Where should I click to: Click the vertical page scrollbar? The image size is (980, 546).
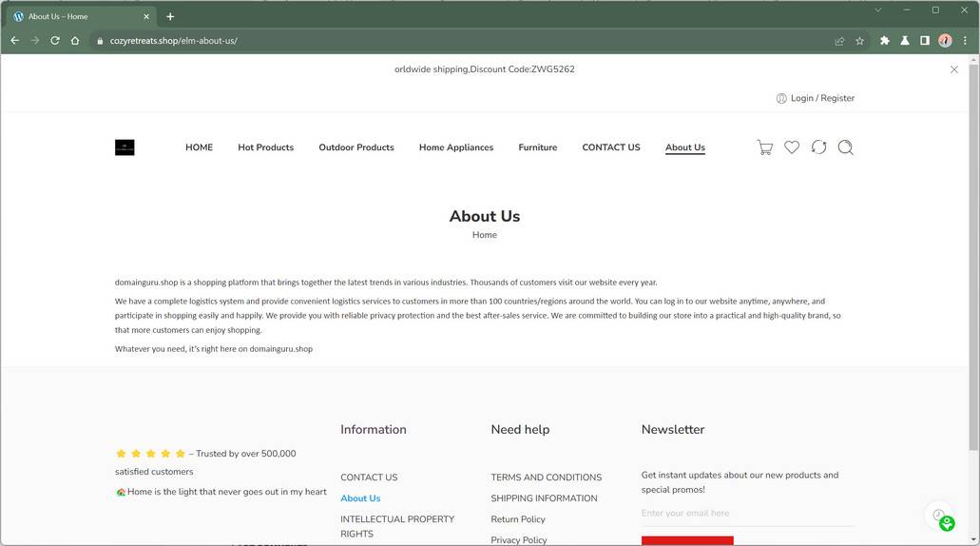(x=973, y=257)
